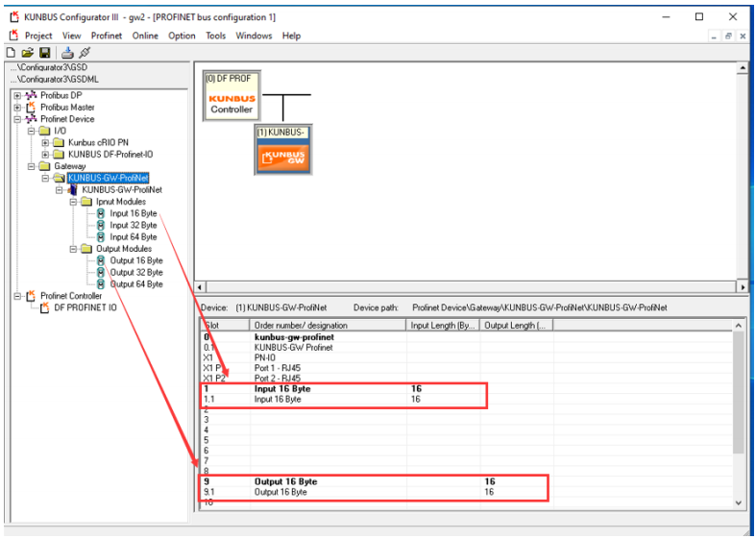Click the Ipnut Modules folder icon
The image size is (756, 539).
pos(86,202)
